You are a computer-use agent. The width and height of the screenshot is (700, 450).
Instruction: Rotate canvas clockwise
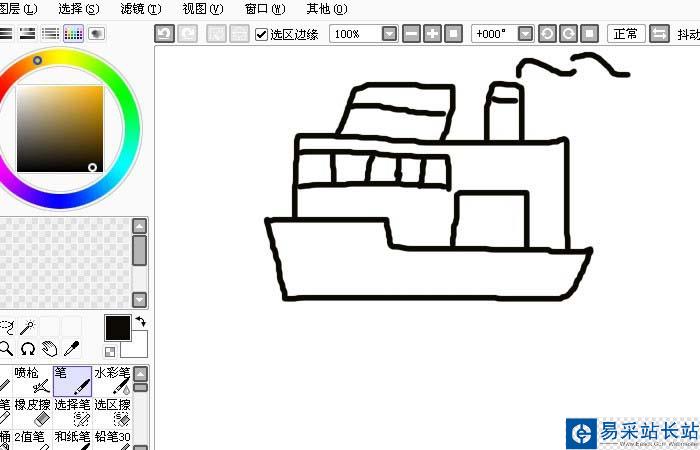[x=568, y=34]
